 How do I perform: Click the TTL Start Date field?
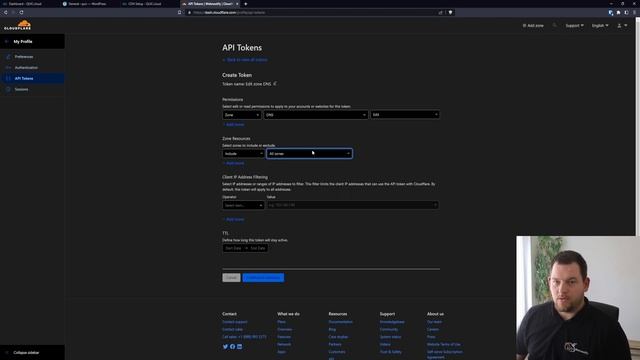(x=233, y=248)
